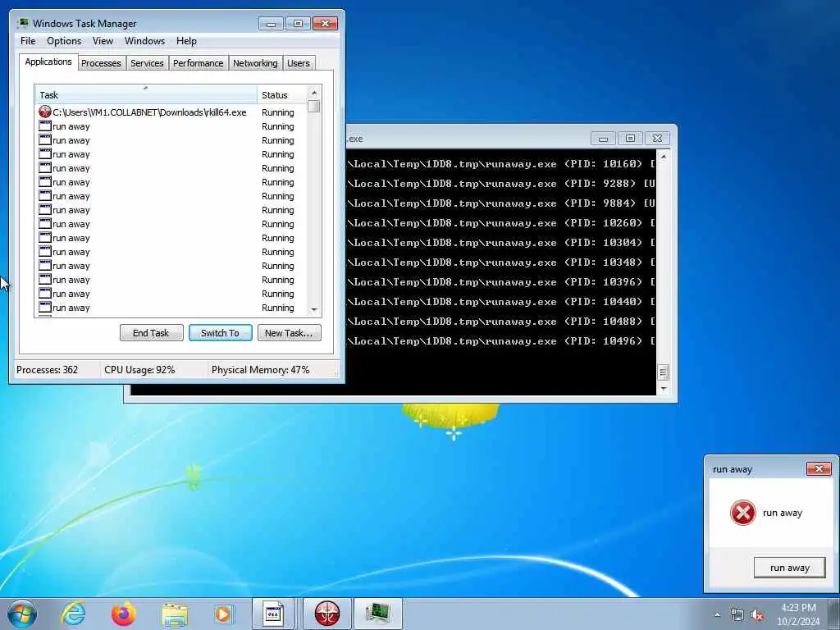Close the console exe window
840x630 pixels.
pyautogui.click(x=657, y=138)
